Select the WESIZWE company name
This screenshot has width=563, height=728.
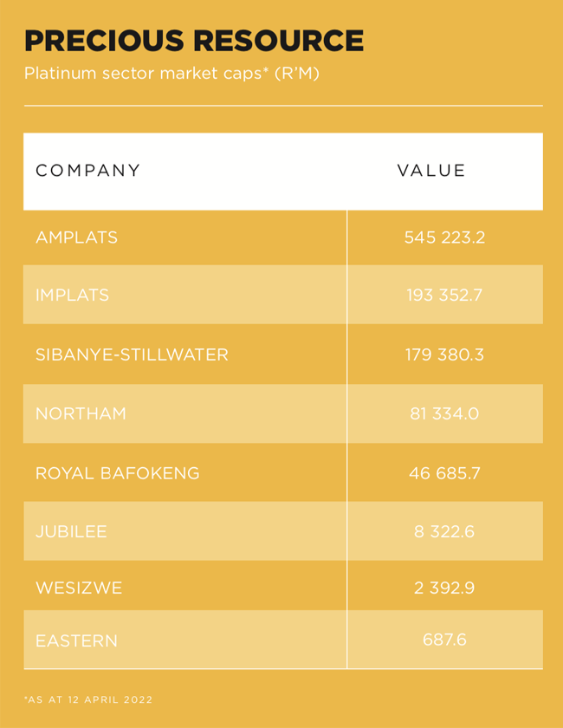pos(79,588)
